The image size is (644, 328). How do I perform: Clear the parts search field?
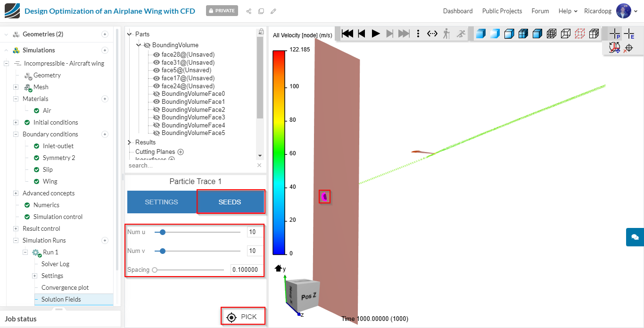point(259,165)
